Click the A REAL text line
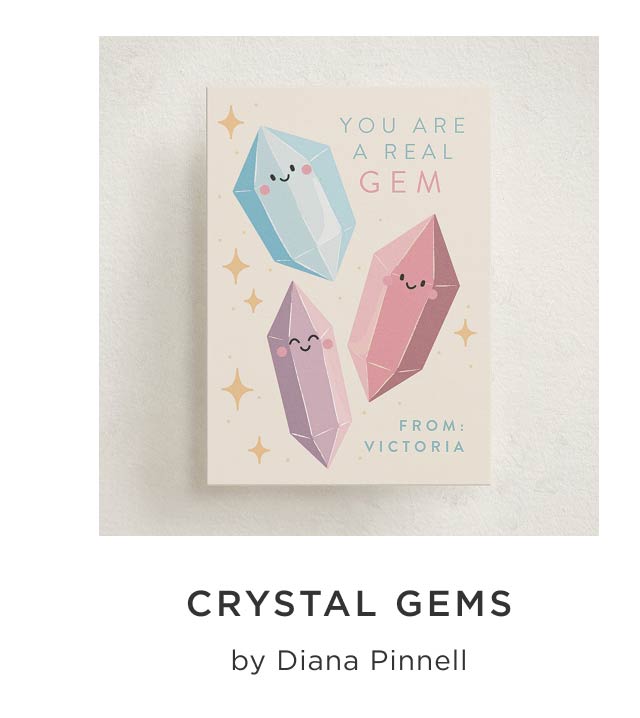This screenshot has height=718, width=640. (x=403, y=152)
